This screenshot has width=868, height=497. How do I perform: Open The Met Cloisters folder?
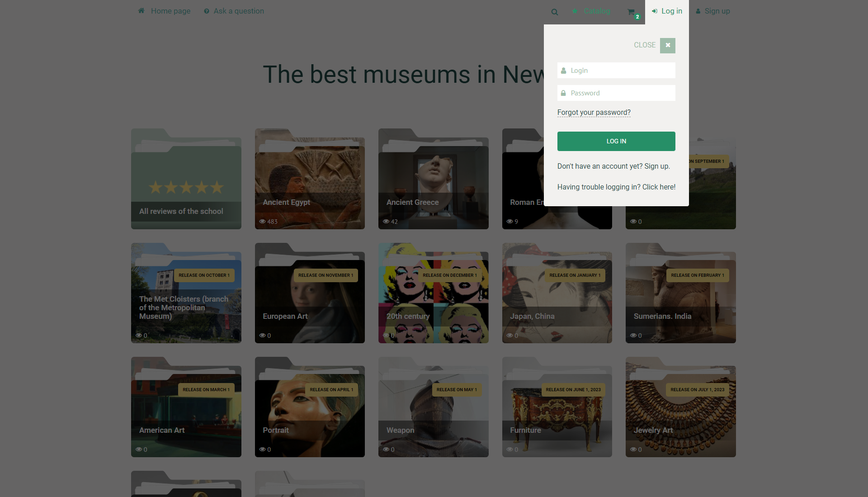pos(186,293)
